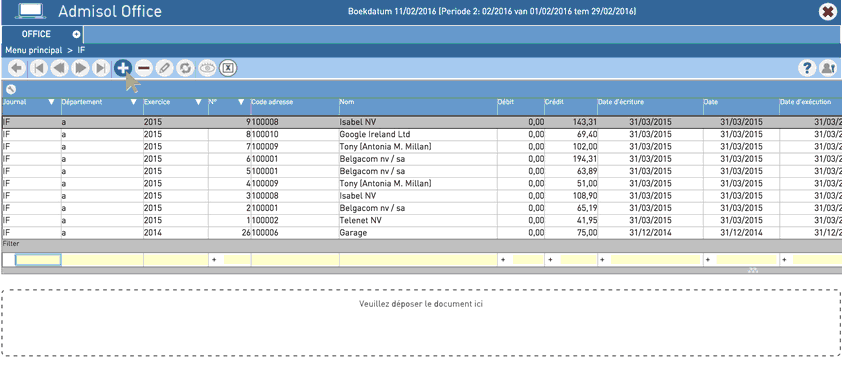Viewport: 842px width, 373px height.
Task: Export to Excel with X icon
Action: point(228,68)
